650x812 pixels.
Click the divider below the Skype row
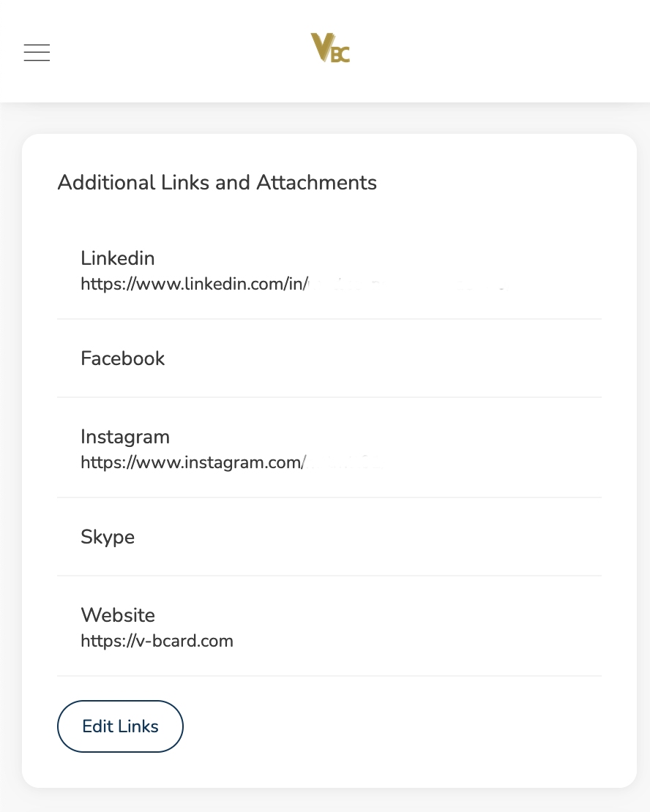coord(329,575)
